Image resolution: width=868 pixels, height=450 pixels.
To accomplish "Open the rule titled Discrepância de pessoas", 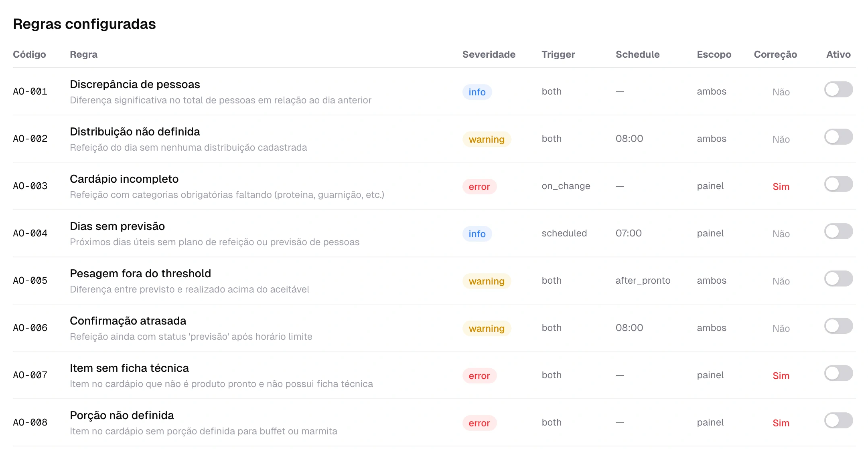I will (x=135, y=85).
